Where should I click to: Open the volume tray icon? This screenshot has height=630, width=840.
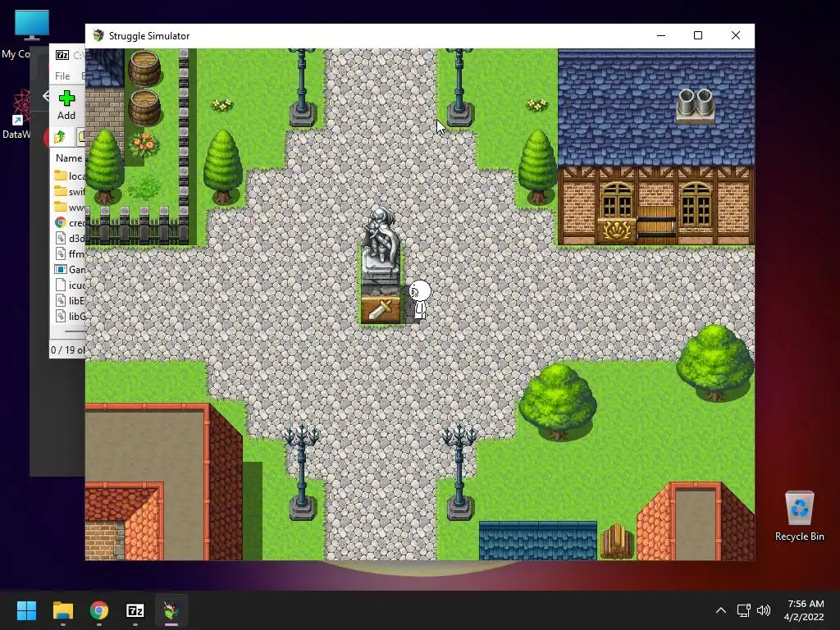pos(764,610)
